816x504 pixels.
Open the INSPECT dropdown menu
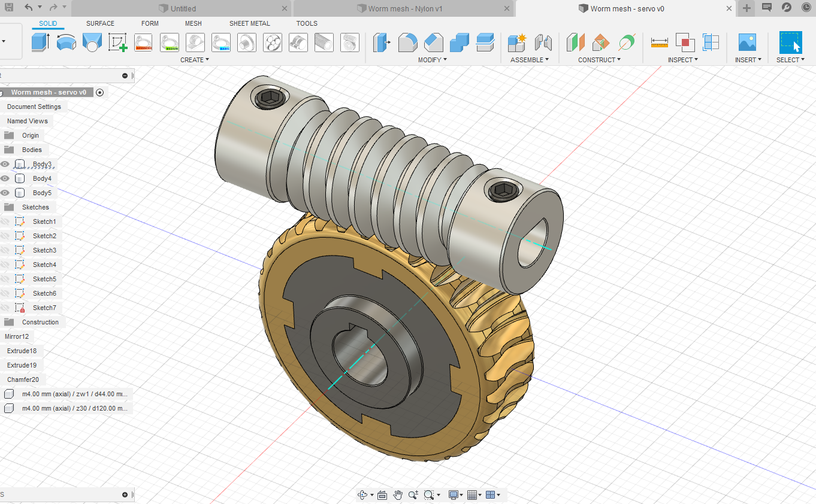pyautogui.click(x=684, y=60)
